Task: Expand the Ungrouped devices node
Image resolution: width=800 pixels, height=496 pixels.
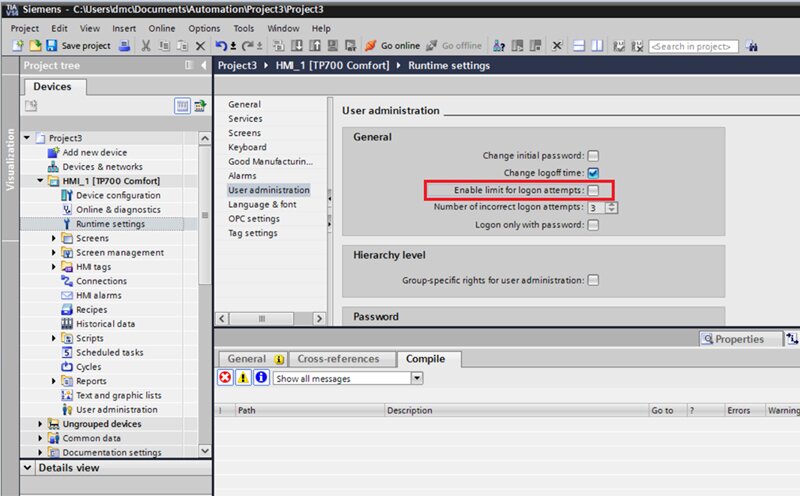Action: pyautogui.click(x=40, y=424)
